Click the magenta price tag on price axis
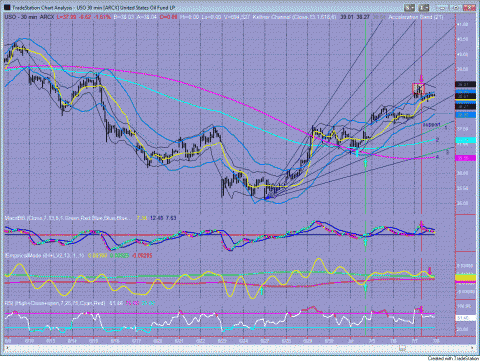The image size is (480, 361). (465, 158)
